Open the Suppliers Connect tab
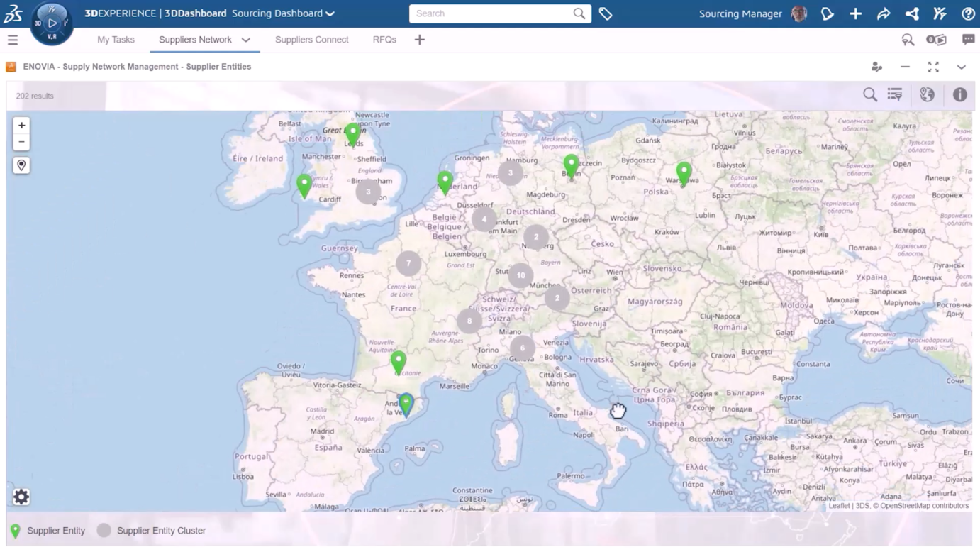 coord(311,40)
